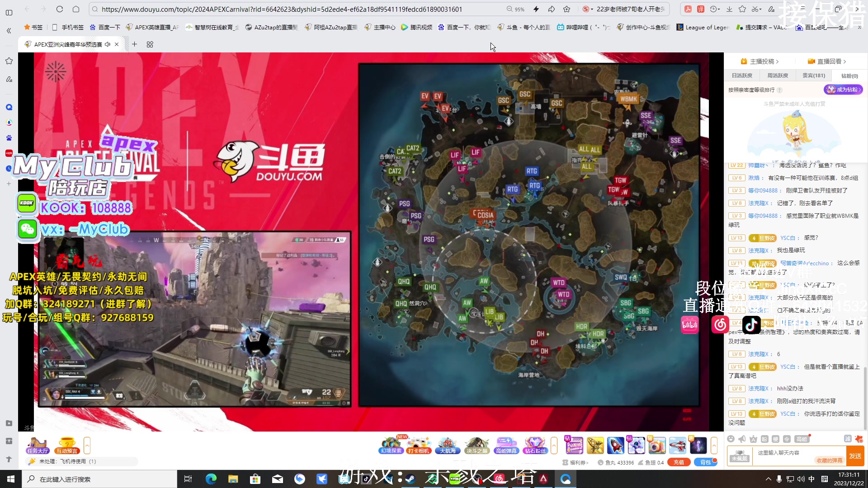Toggle the browser sidebar panel icon
This screenshot has height=488, width=868.
point(9,13)
